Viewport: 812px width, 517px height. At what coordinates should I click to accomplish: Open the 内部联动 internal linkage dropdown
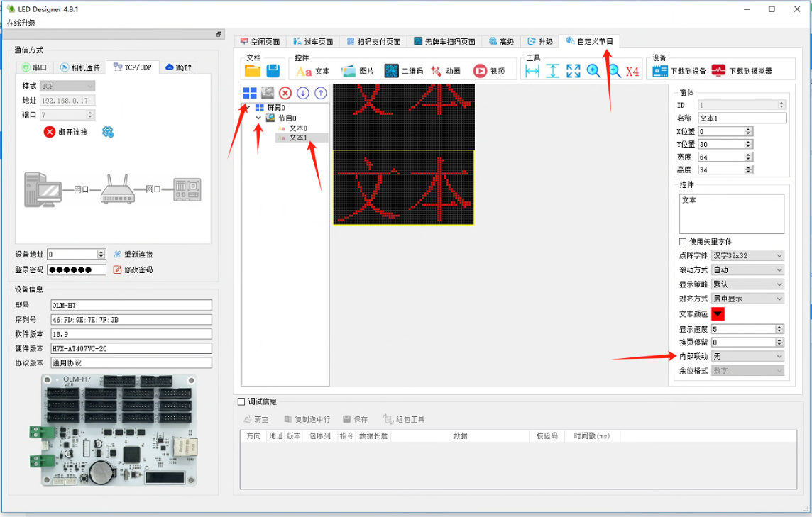click(x=748, y=357)
